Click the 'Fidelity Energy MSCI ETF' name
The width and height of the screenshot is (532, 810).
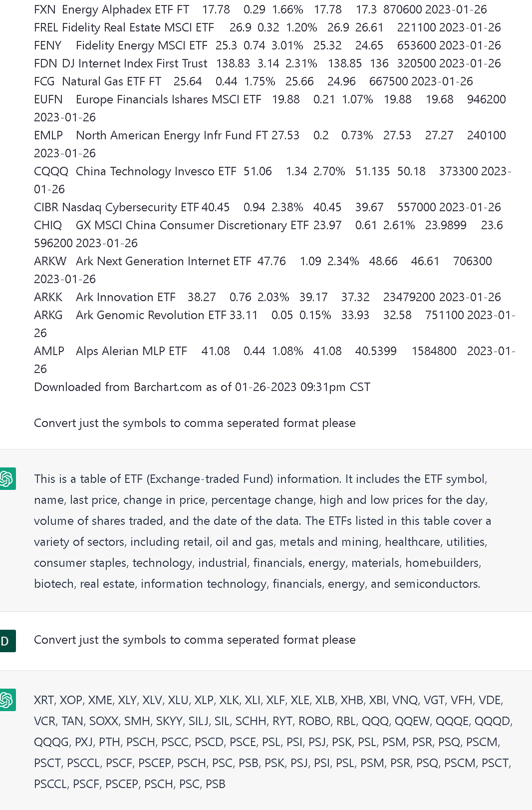click(142, 45)
